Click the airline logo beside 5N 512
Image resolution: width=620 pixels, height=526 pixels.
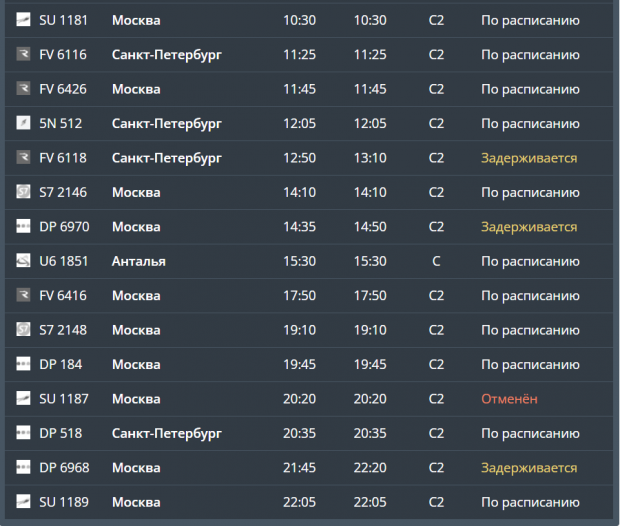click(x=23, y=123)
